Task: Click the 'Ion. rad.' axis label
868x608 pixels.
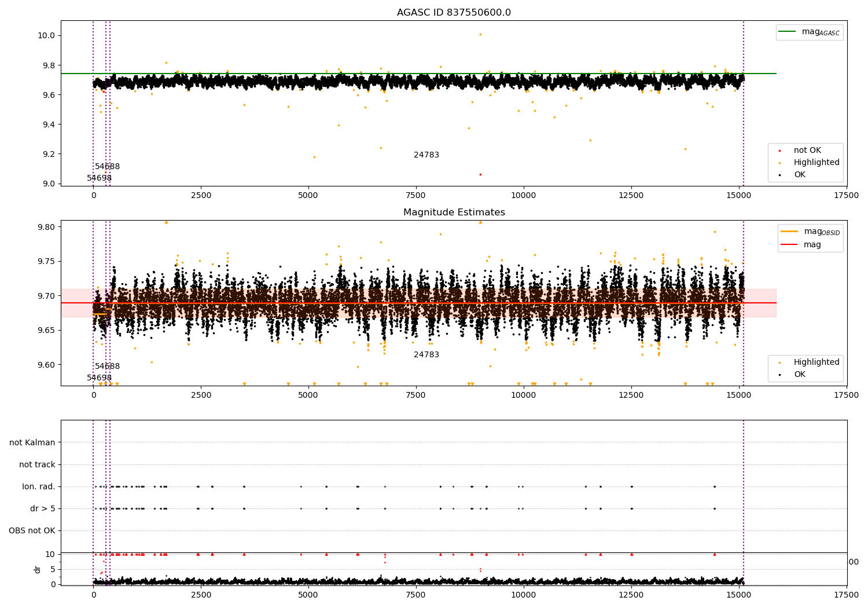Action: (39, 487)
